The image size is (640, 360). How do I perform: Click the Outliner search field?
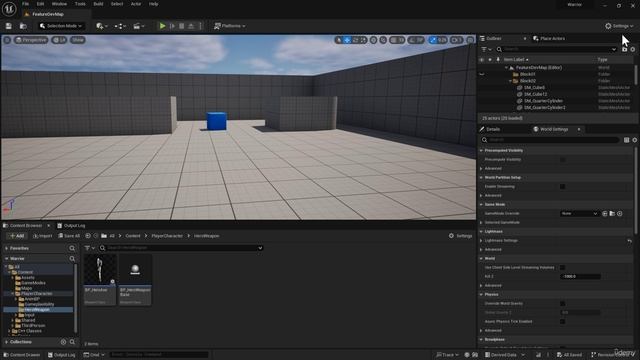pyautogui.click(x=556, y=49)
